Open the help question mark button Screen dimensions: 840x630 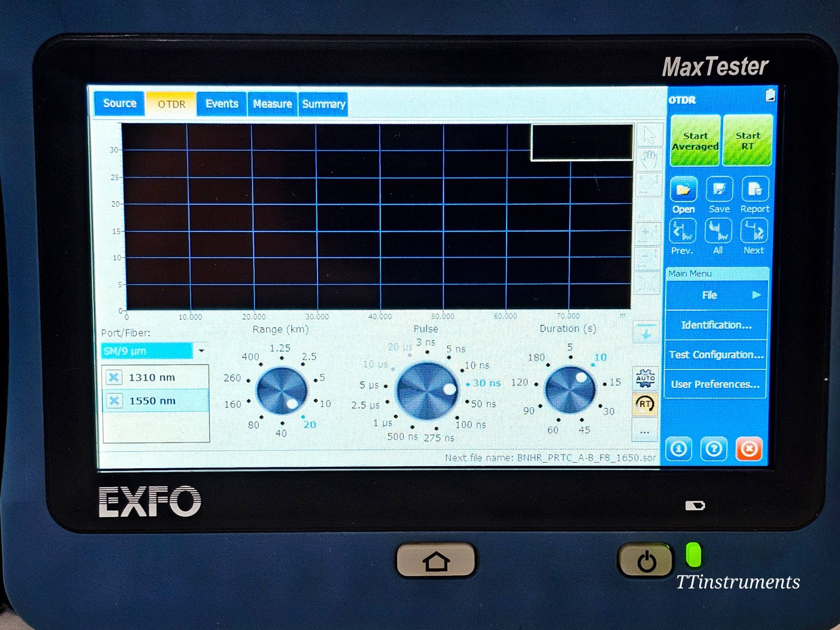(713, 449)
